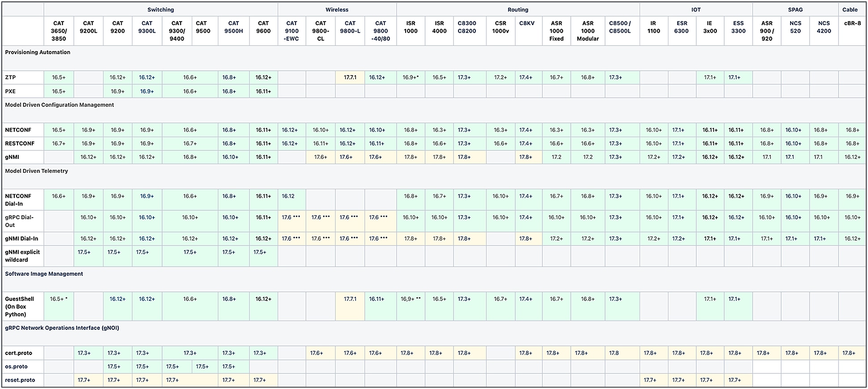868x389 pixels.
Task: Click the 17.7.1 cell in the ZTP row
Action: pos(350,77)
